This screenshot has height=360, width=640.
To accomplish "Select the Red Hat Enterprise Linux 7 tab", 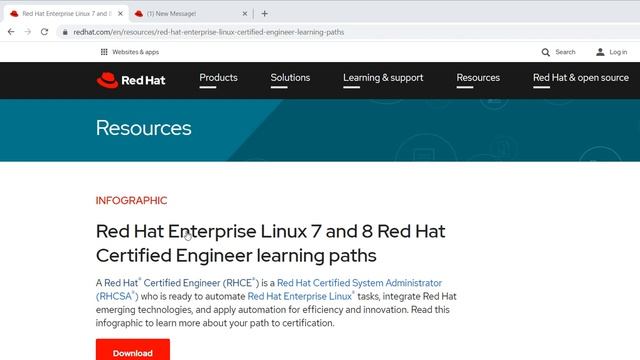I will click(x=65, y=13).
